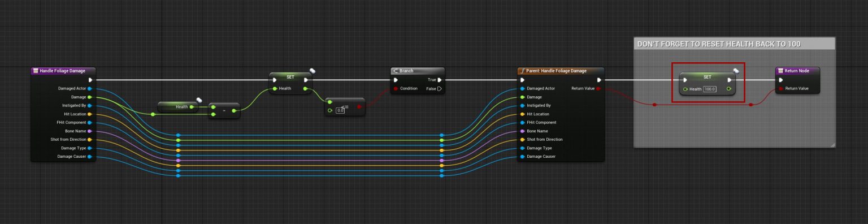The width and height of the screenshot is (868, 224).
Task: Click left red reroute node inside comment box
Action: (x=654, y=105)
